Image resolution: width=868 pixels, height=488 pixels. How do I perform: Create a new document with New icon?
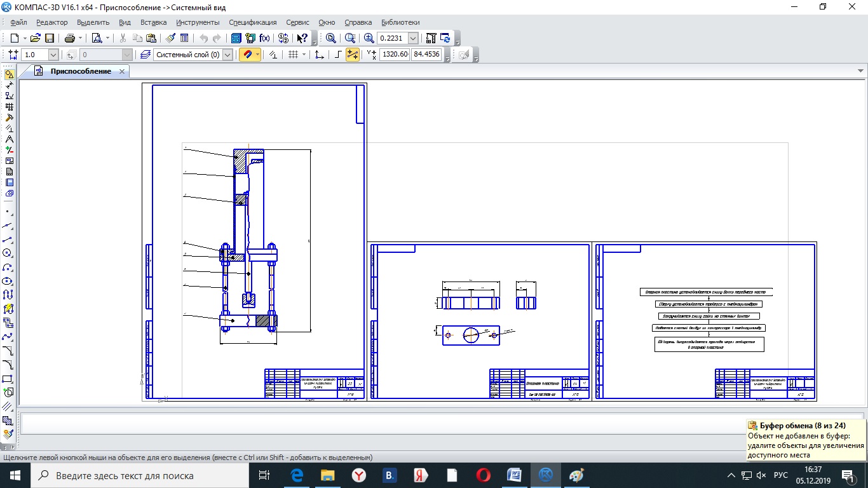click(x=14, y=38)
